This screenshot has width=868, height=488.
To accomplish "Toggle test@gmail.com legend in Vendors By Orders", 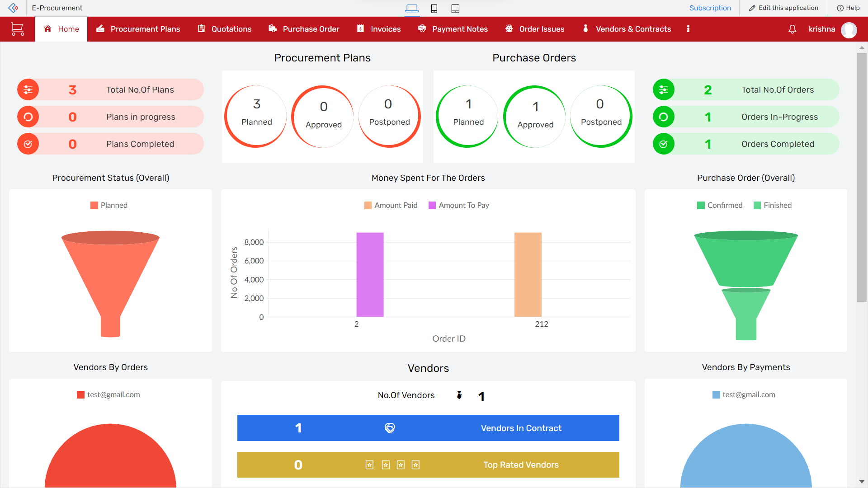I will pos(108,394).
